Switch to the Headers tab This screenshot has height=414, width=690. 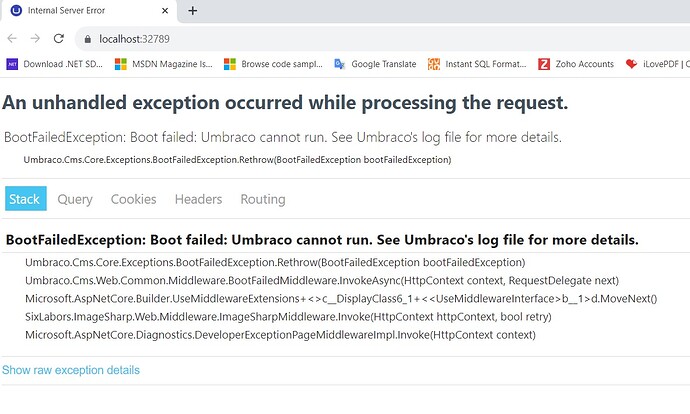pyautogui.click(x=198, y=199)
